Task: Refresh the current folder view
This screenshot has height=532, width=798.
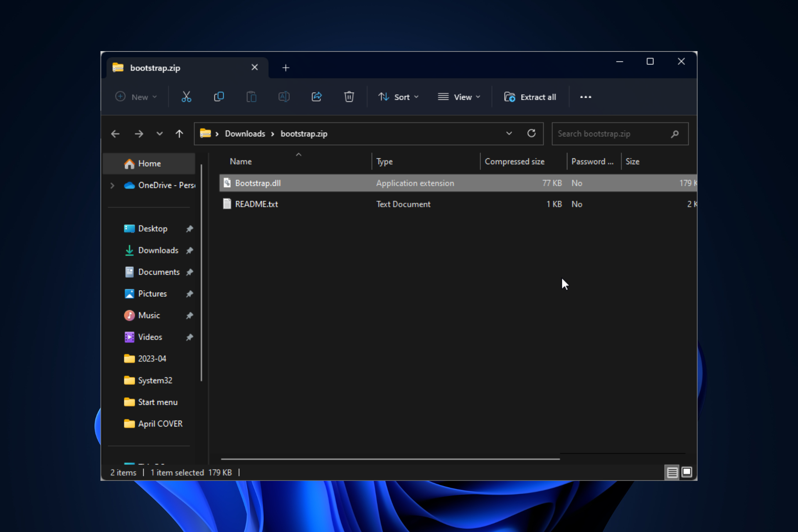Action: (x=531, y=133)
